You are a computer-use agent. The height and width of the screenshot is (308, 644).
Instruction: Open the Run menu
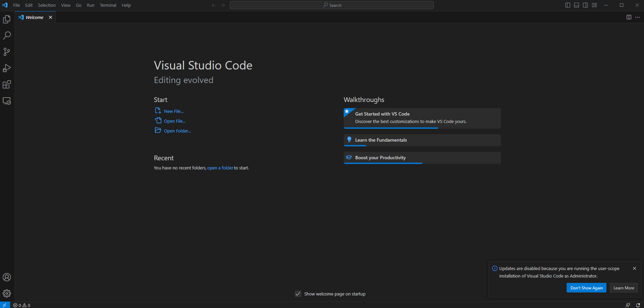pyautogui.click(x=90, y=5)
